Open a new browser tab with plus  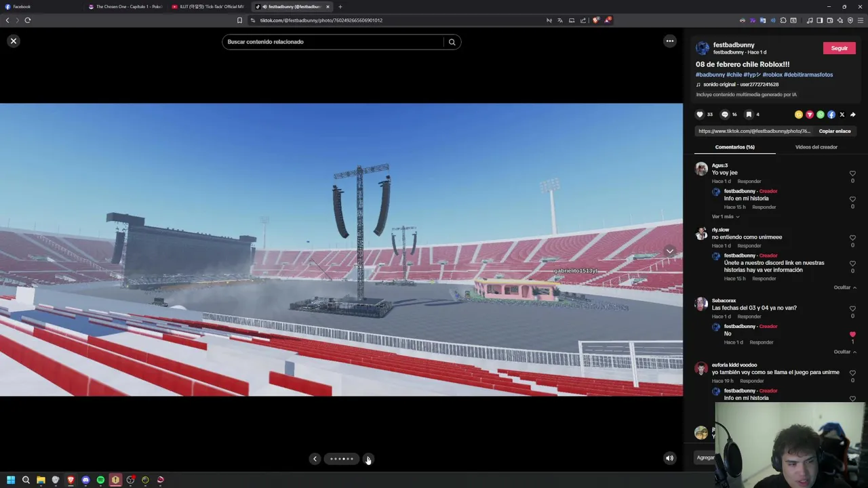340,7
